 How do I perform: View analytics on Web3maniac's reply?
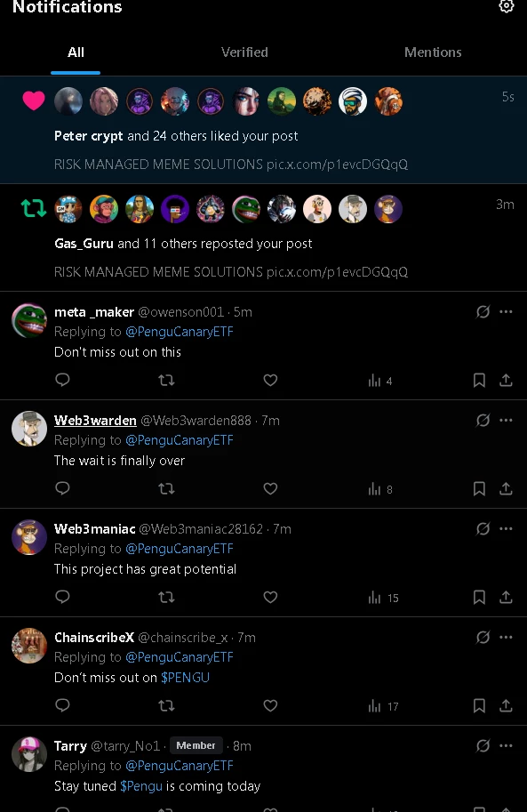point(383,598)
